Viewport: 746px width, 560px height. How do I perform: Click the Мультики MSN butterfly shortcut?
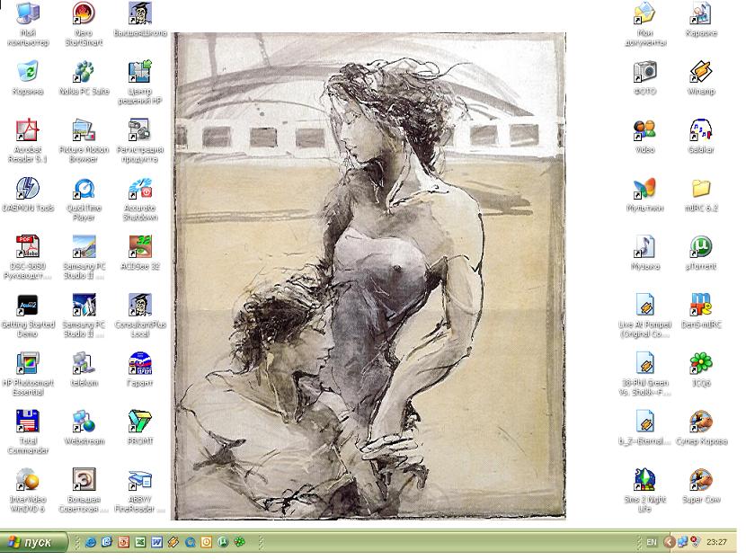pos(644,190)
